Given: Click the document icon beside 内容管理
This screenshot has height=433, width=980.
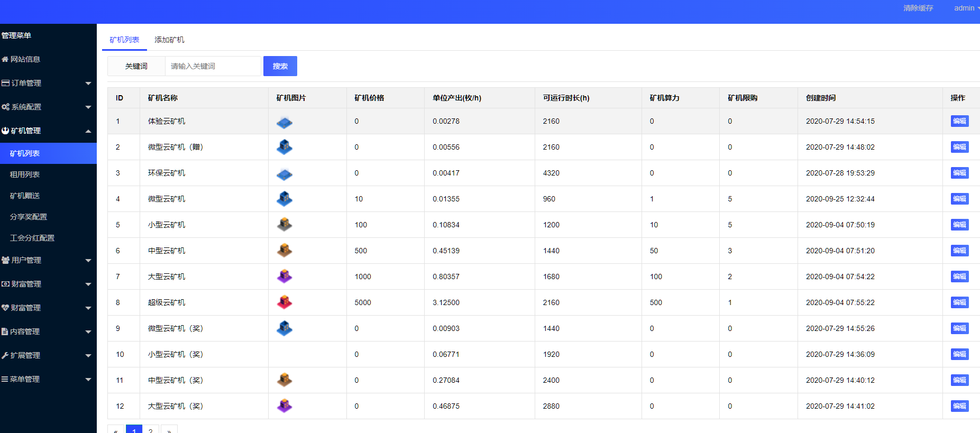Looking at the screenshot, I should coord(5,331).
